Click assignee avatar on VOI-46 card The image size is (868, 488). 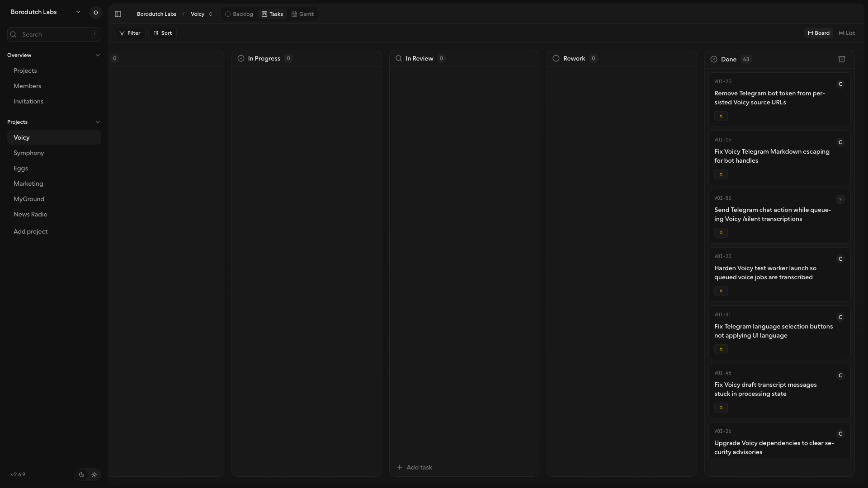click(840, 375)
